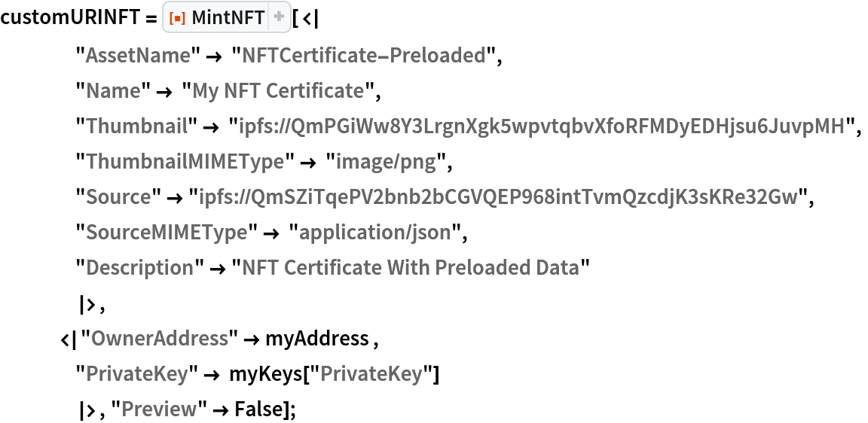Click the OwnerAddress option

tap(160, 339)
